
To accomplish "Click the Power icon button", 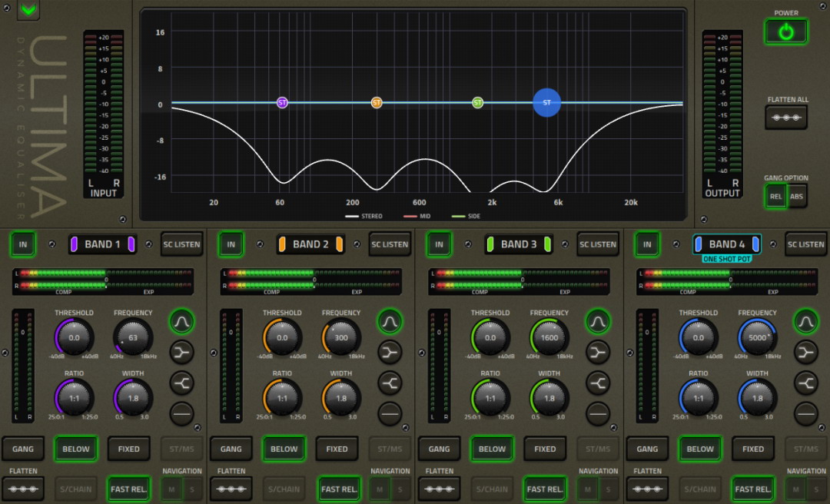I will tap(785, 31).
